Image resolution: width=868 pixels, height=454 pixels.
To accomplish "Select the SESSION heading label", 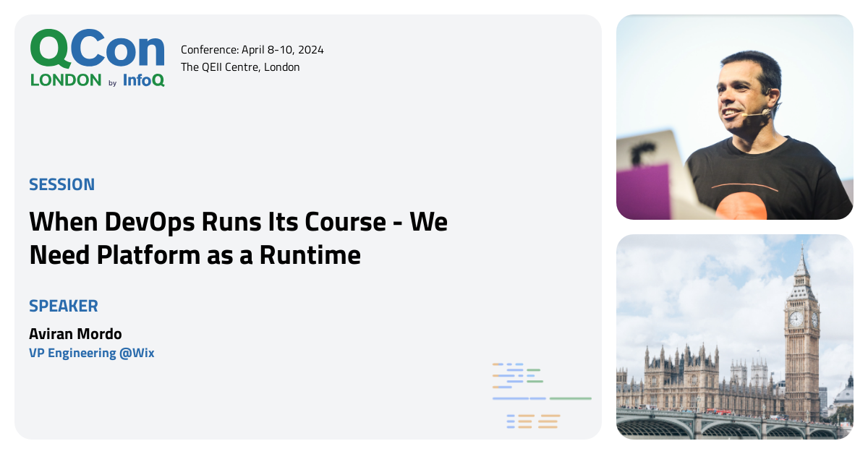I will pos(61,184).
